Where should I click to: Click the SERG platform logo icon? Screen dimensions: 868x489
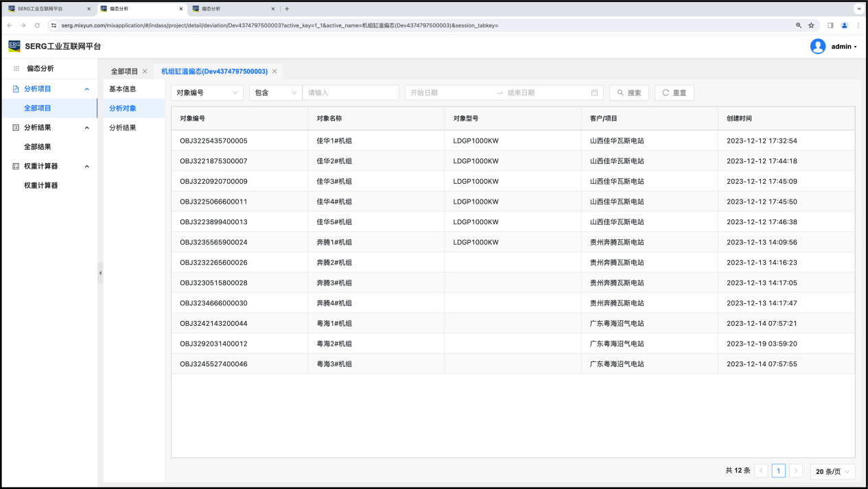[x=14, y=46]
